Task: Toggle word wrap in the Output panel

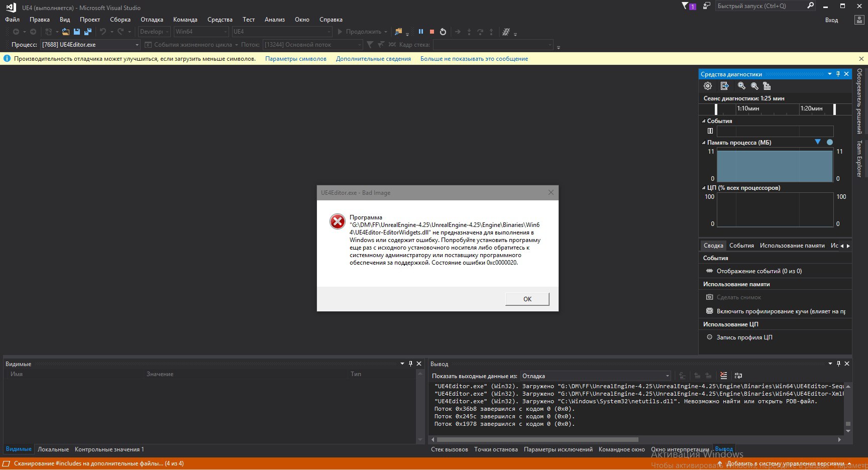Action: 738,376
